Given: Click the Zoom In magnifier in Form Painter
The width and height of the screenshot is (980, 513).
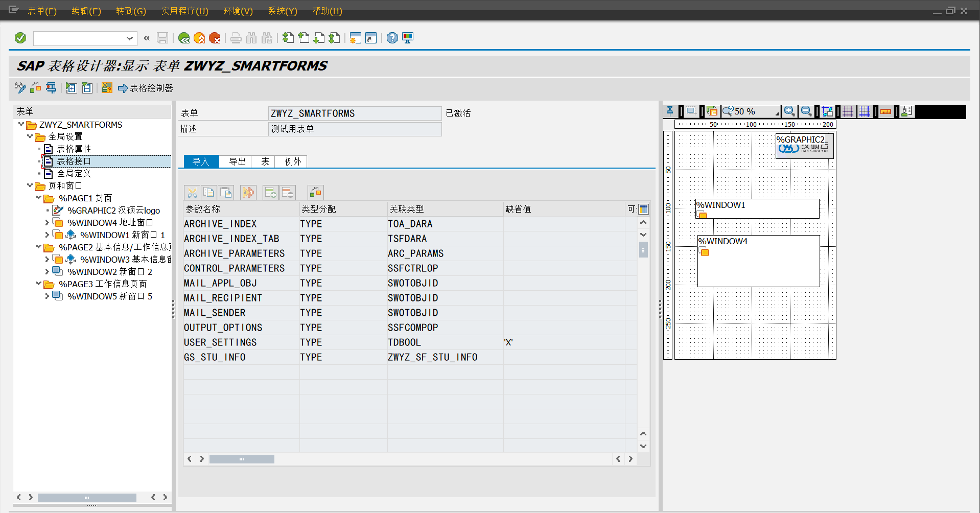Looking at the screenshot, I should click(x=789, y=111).
